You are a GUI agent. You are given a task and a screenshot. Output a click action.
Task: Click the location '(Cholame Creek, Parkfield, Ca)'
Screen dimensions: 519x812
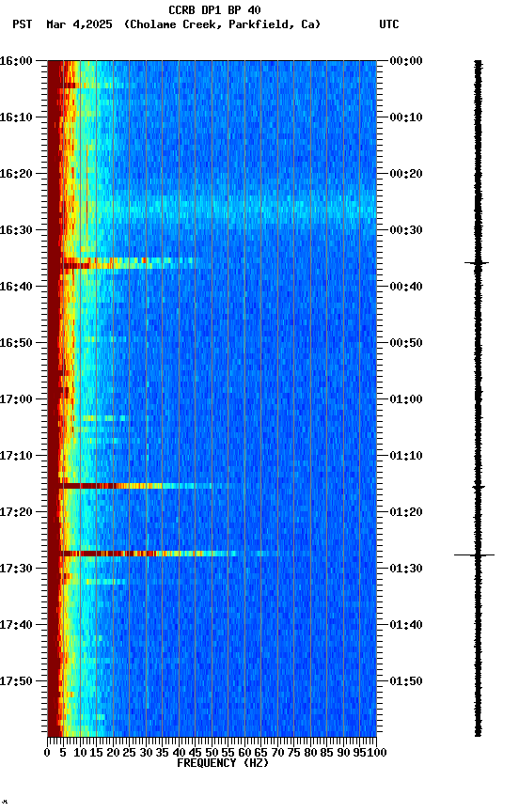222,24
